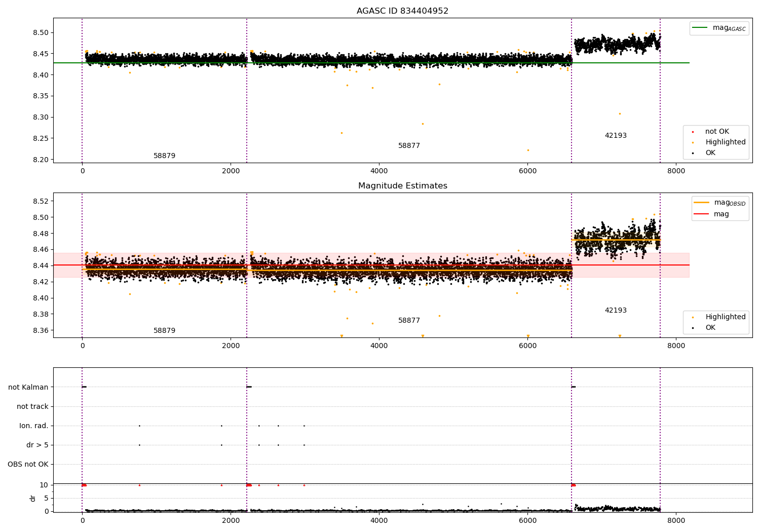The image size is (760, 532).
Task: Select the mag OBSID legend label
Action: pyautogui.click(x=730, y=203)
